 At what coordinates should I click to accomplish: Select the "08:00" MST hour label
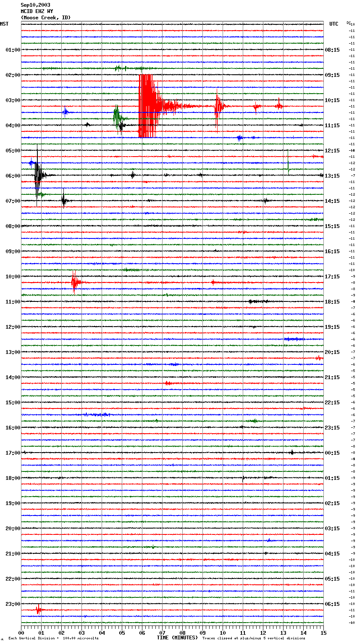pos(13,226)
